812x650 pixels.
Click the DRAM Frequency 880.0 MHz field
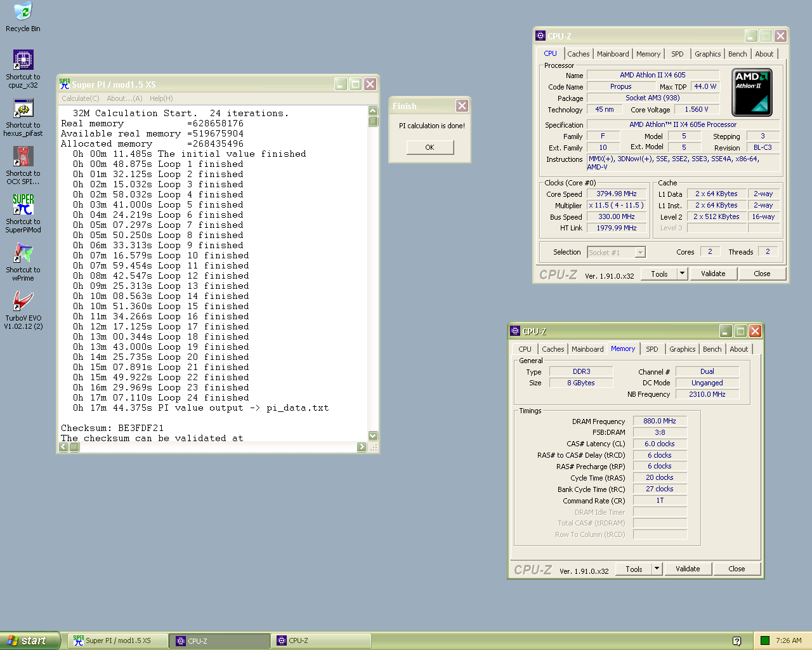point(660,421)
